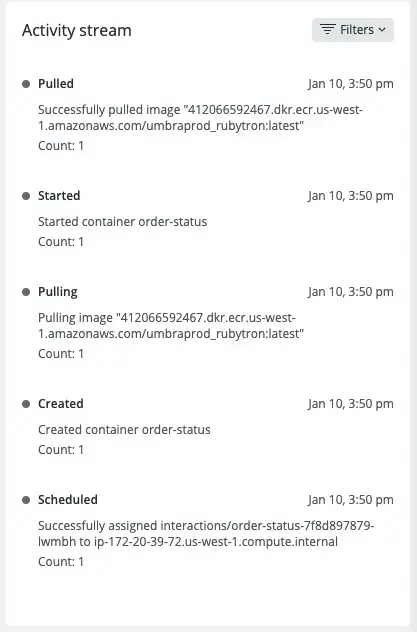This screenshot has width=417, height=632.
Task: Click the Pulling event status dot
Action: point(26,292)
